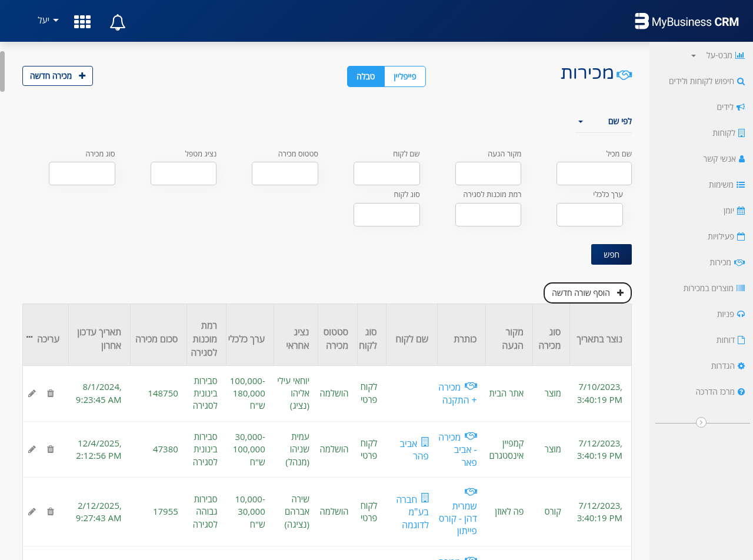Viewport: 753px width, 560px height.
Task: Delete the 47380 sale with trash icon
Action: 51,449
